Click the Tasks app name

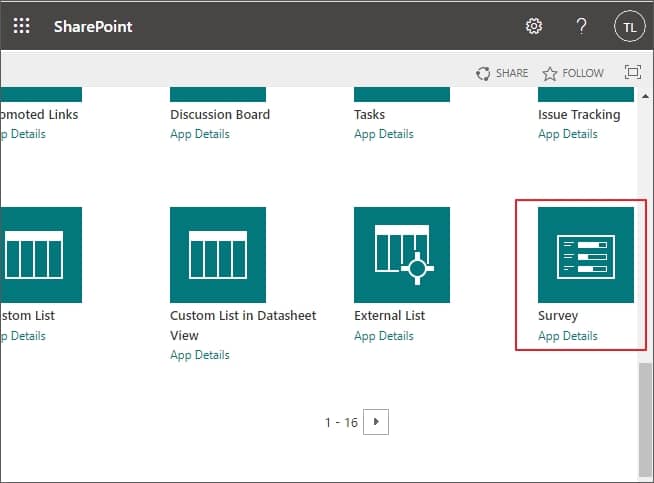click(370, 115)
